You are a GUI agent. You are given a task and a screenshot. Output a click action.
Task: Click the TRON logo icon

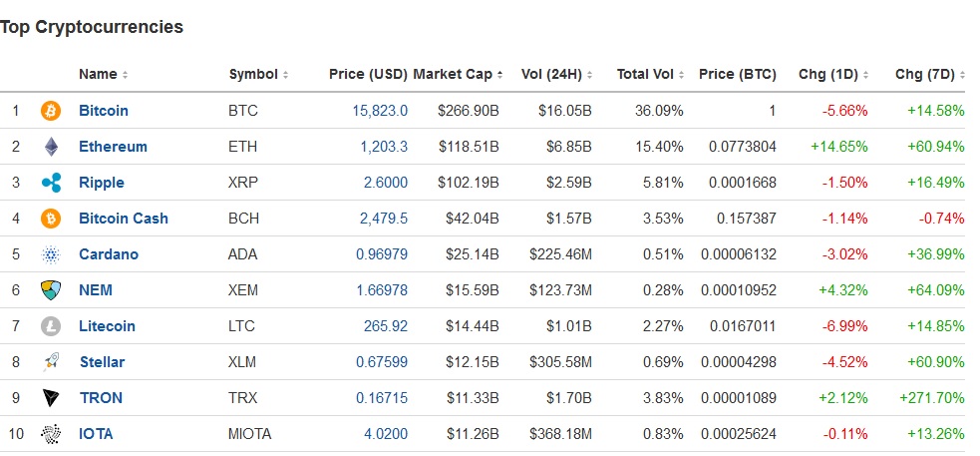point(51,398)
